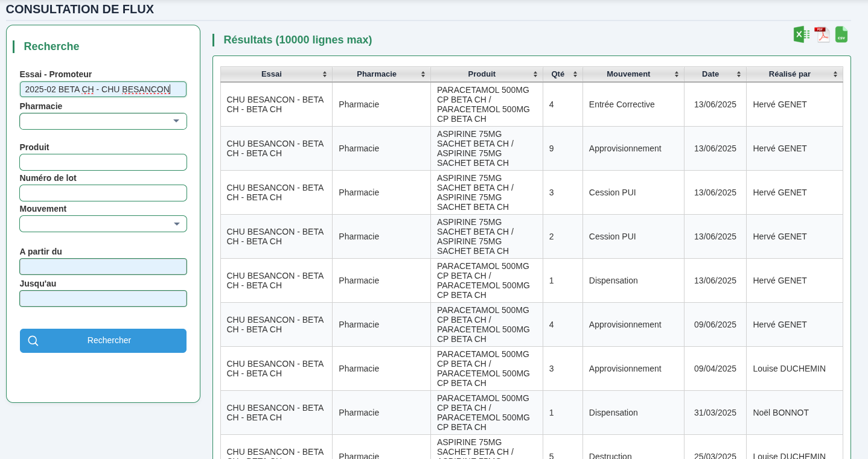Sort table by Pharmacie column arrows

[x=423, y=74]
